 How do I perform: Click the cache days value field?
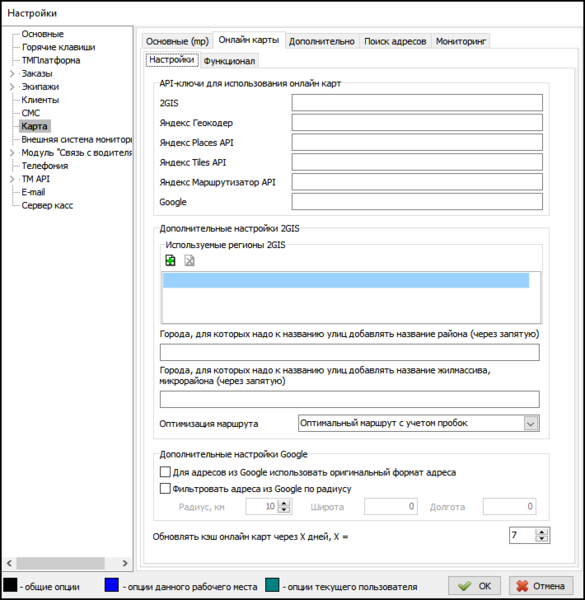click(x=522, y=535)
